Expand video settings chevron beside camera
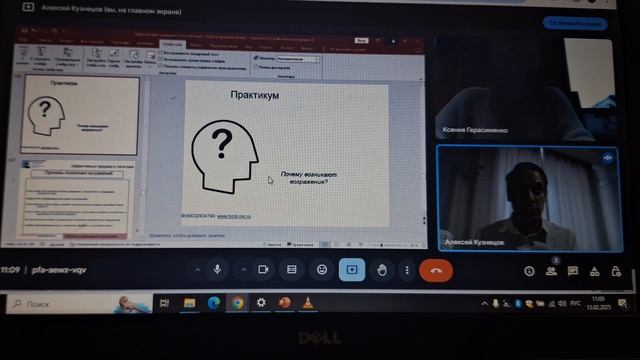 (x=244, y=269)
